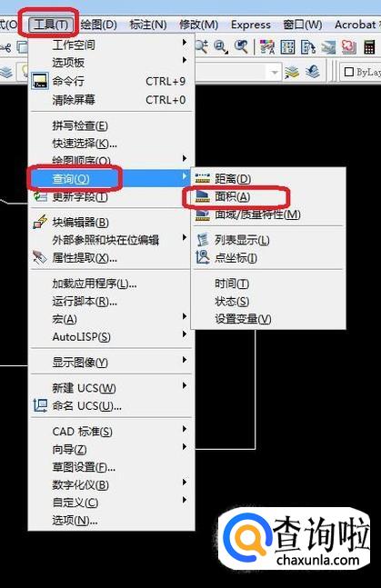The width and height of the screenshot is (381, 588).
Task: Click the zoom window magnifier icon
Action: coord(221,46)
